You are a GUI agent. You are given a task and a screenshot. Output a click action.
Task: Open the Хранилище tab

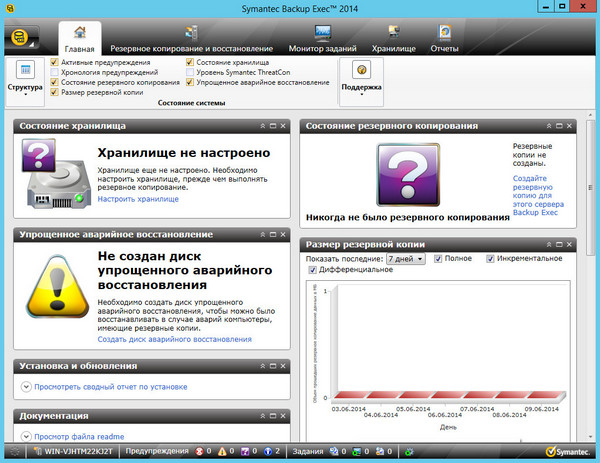(394, 39)
